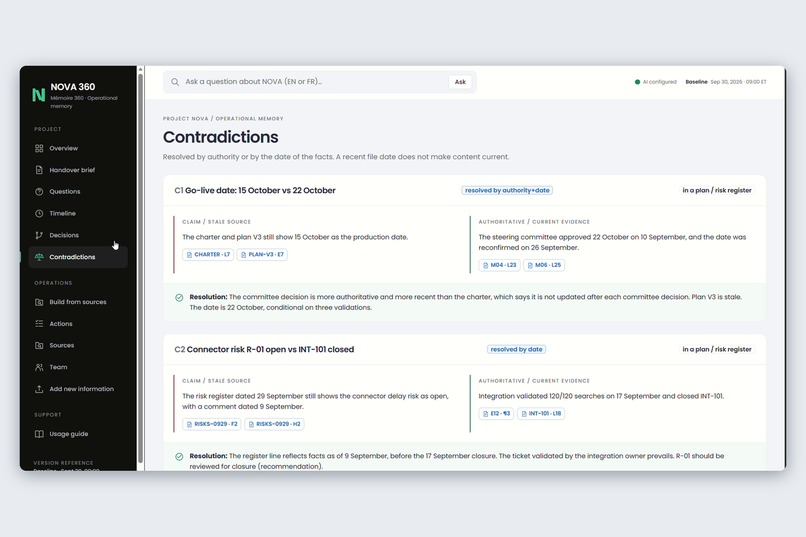806x537 pixels.
Task: Click the Contradictions scales icon
Action: click(39, 257)
